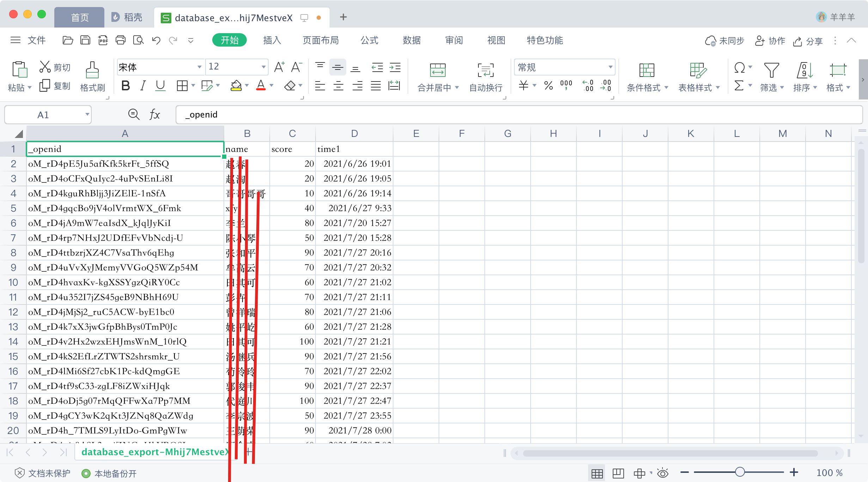Toggle wrap text (自动换行)
This screenshot has height=482, width=868.
coord(485,75)
